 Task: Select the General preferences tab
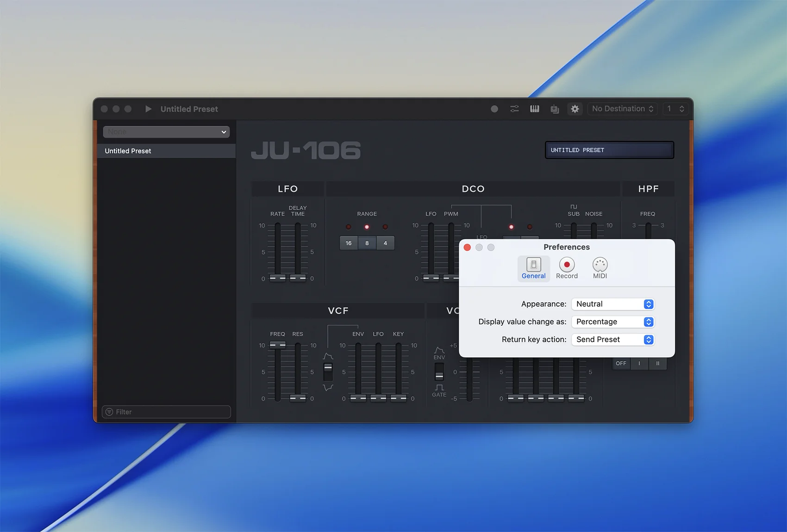533,268
